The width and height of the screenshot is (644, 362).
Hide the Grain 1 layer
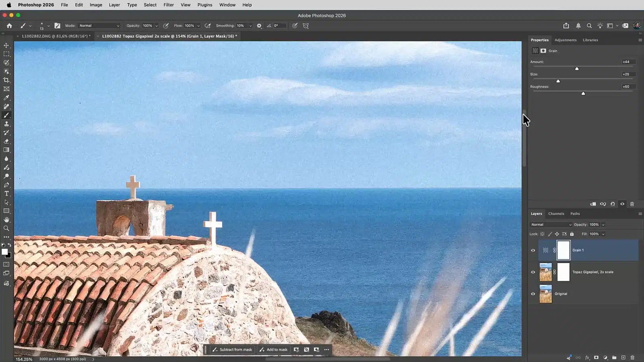533,250
